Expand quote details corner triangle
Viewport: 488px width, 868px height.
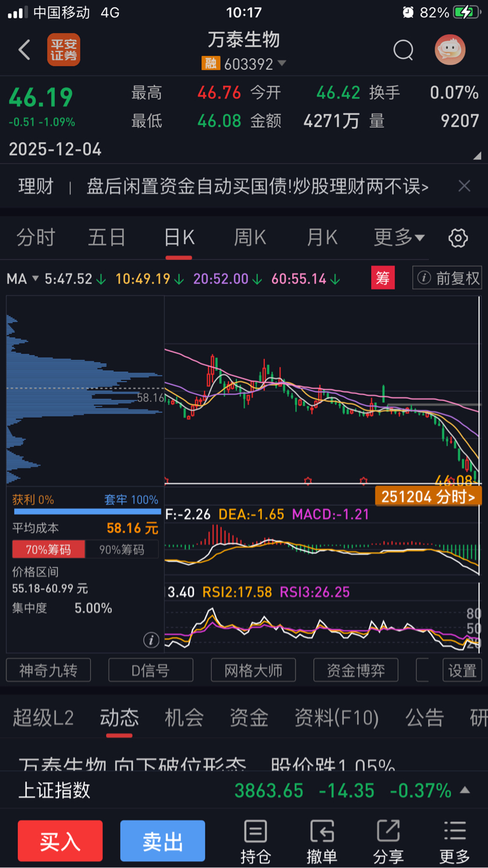tap(477, 156)
